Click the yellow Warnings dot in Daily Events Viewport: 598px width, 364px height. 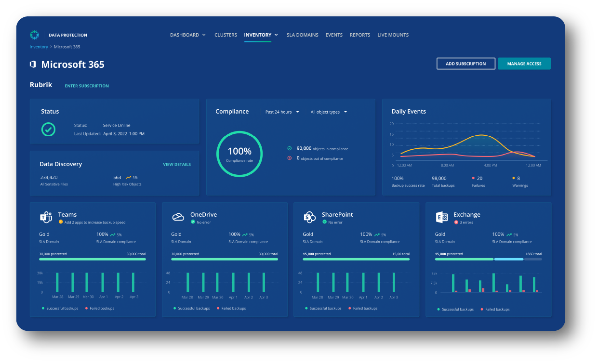[x=514, y=178]
